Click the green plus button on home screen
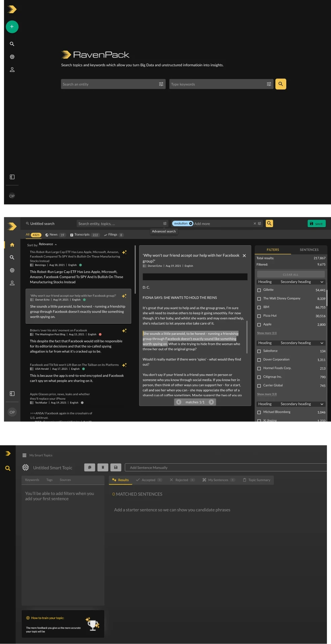This screenshot has width=331, height=644. 12,27
